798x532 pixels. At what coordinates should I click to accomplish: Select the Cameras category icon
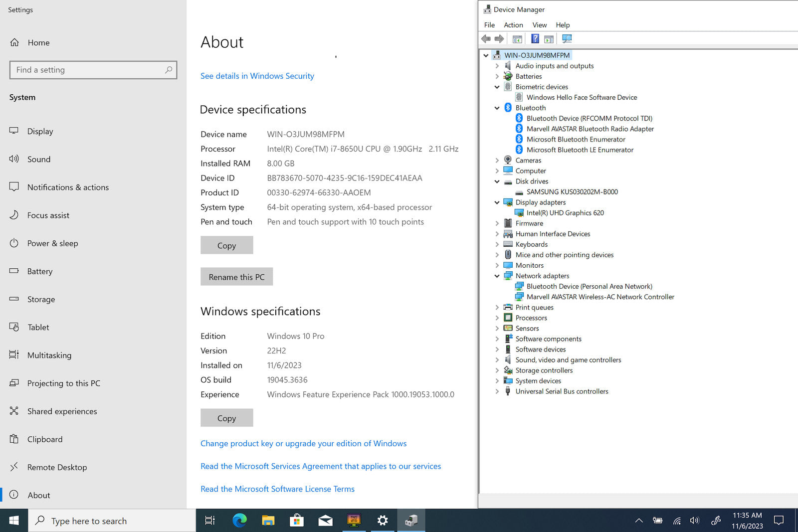click(508, 160)
